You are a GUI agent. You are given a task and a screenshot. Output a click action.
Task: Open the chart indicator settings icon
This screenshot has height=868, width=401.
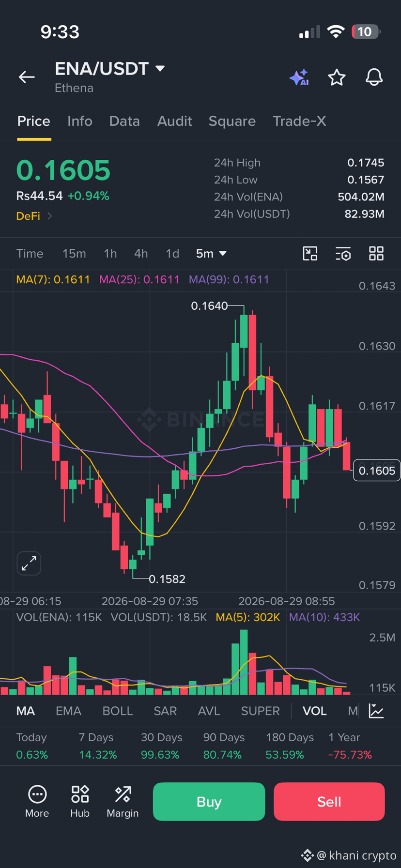(343, 254)
